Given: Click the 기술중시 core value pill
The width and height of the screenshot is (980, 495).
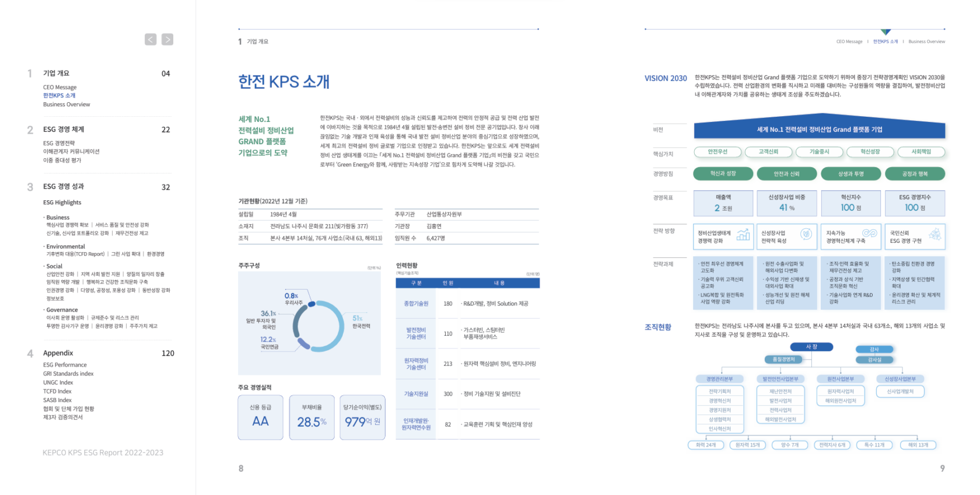Looking at the screenshot, I should [819, 152].
